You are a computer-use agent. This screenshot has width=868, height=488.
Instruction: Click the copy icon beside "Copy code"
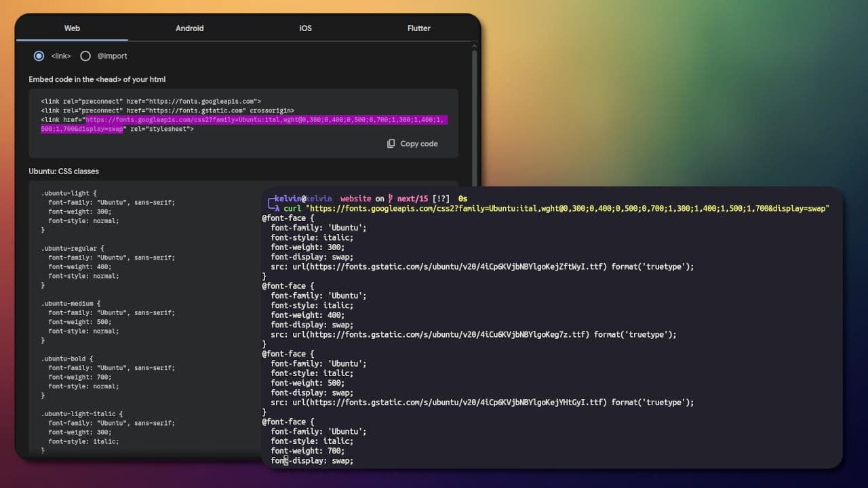(x=391, y=144)
